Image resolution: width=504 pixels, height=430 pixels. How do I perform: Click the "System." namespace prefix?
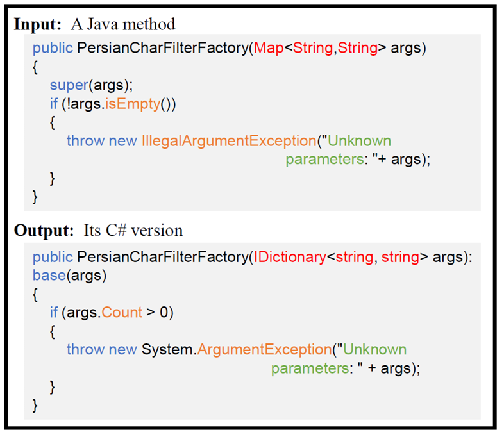tap(169, 349)
